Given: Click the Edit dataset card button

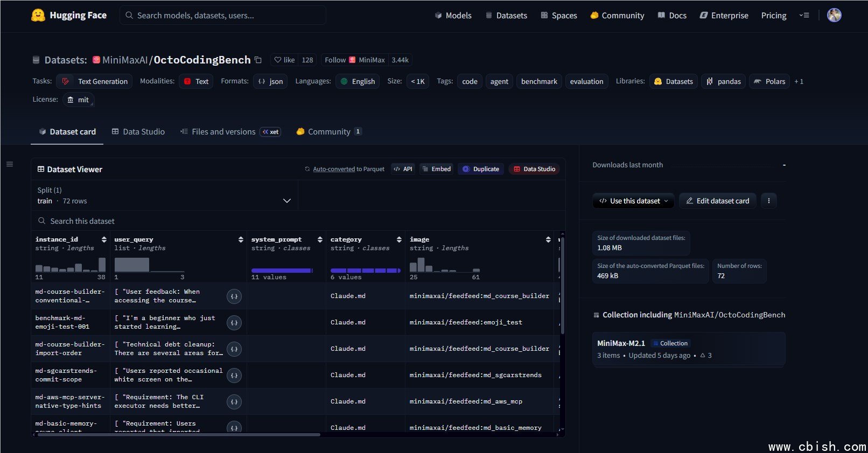Looking at the screenshot, I should click(x=717, y=201).
